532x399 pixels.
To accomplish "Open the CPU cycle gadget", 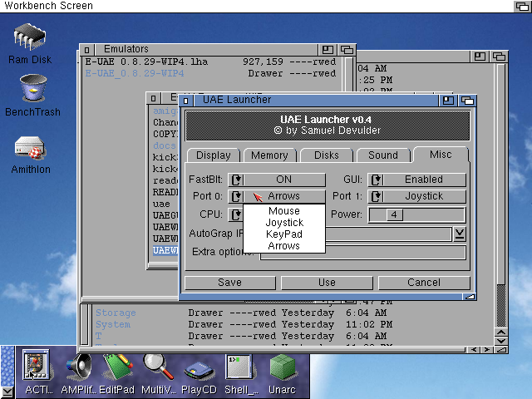I will [x=235, y=214].
